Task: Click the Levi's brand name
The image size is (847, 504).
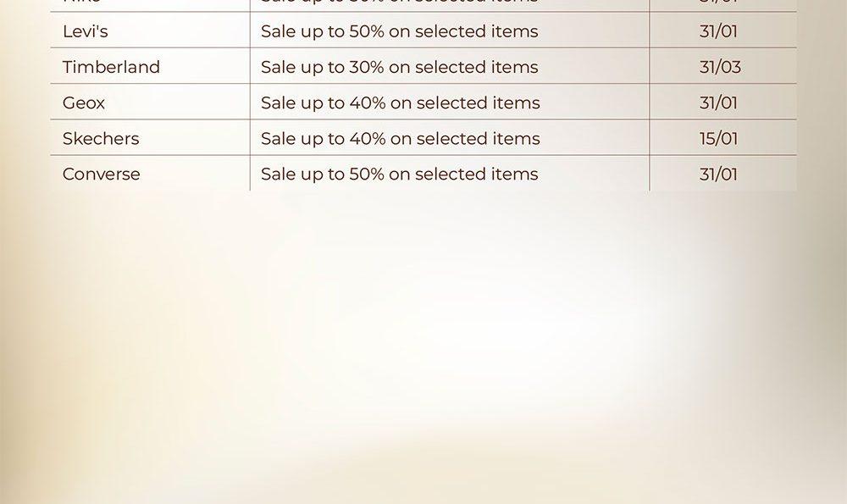Action: pyautogui.click(x=85, y=32)
